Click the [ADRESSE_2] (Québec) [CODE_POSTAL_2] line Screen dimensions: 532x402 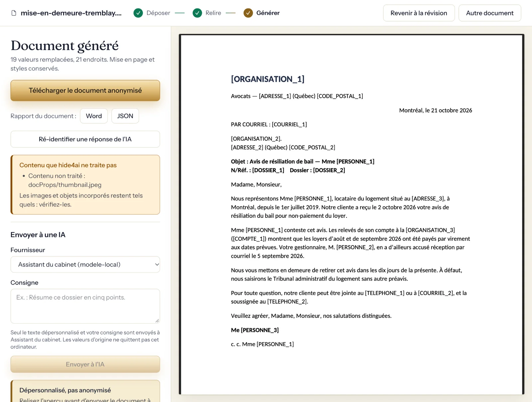point(283,147)
